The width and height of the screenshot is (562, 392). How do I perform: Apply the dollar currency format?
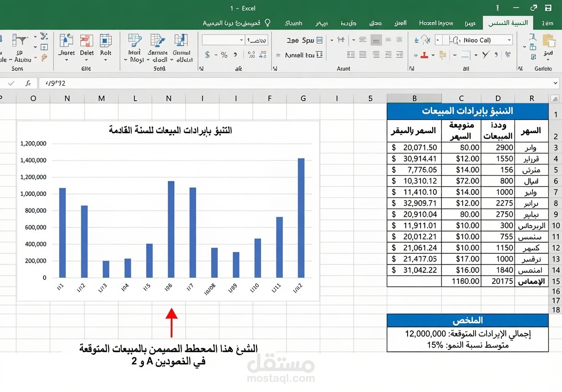click(207, 55)
